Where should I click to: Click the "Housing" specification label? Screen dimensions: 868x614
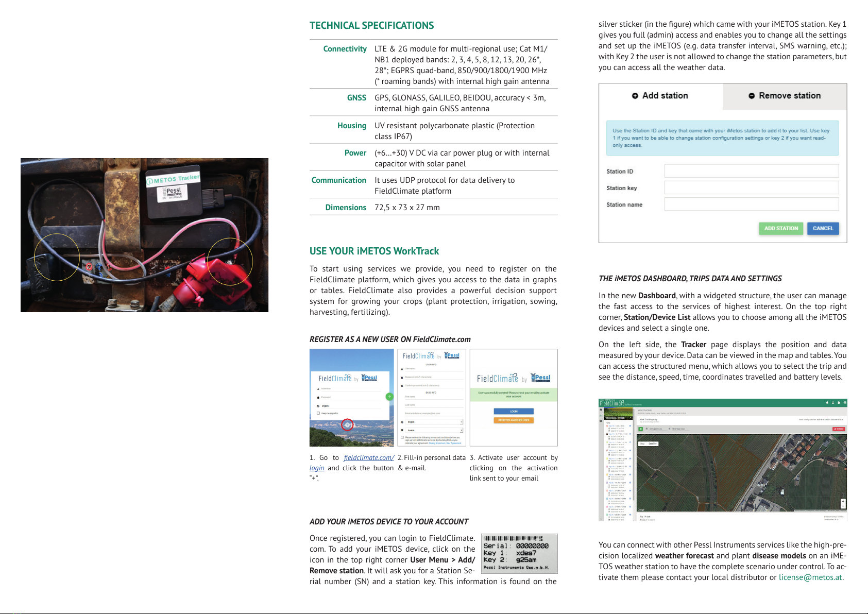coord(352,125)
